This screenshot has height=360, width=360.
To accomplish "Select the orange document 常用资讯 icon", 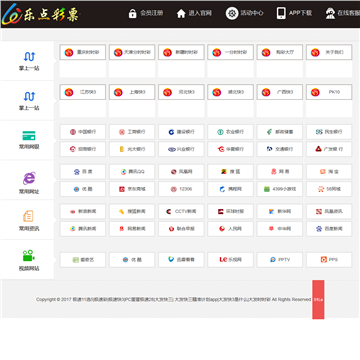I will coord(28,216).
